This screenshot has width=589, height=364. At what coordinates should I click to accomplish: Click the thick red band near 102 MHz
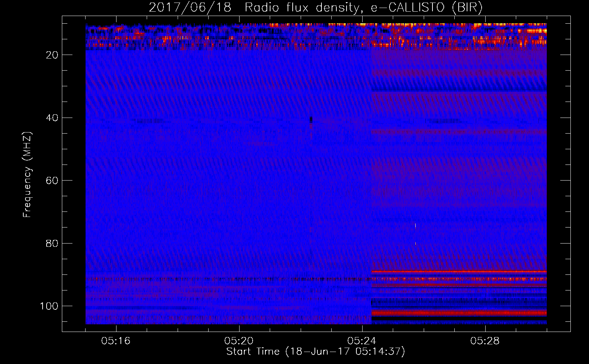click(459, 313)
